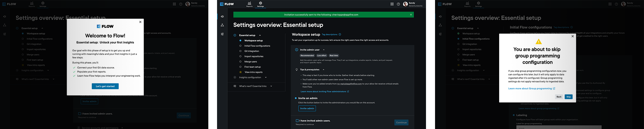
Task: Click the org hierarchy sidebar icon, middle screen
Action: 222,25
